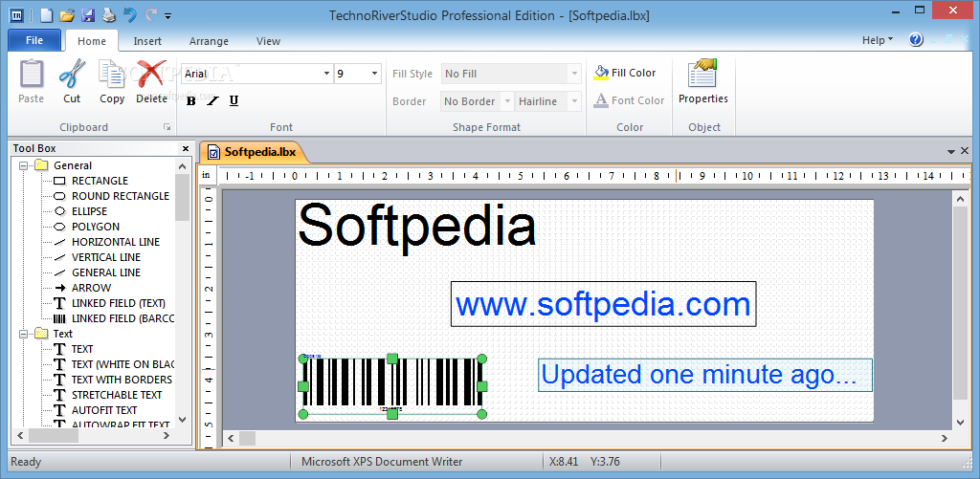
Task: Click the Fill Color paint bucket
Action: 624,73
